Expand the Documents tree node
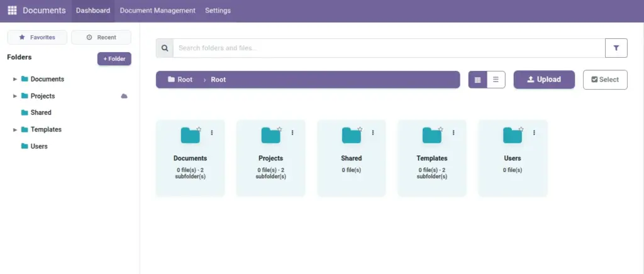The width and height of the screenshot is (644, 274). 15,79
